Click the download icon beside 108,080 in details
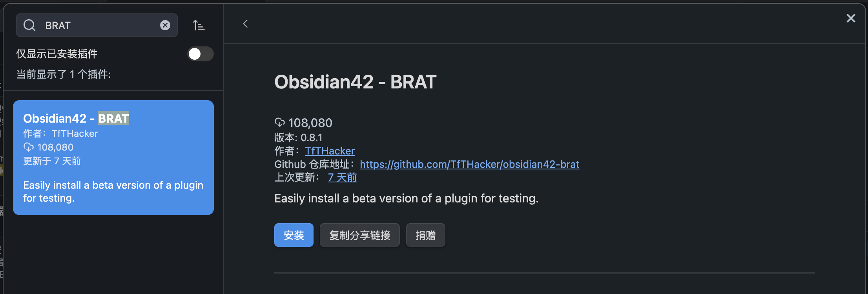The height and width of the screenshot is (294, 868). click(280, 123)
